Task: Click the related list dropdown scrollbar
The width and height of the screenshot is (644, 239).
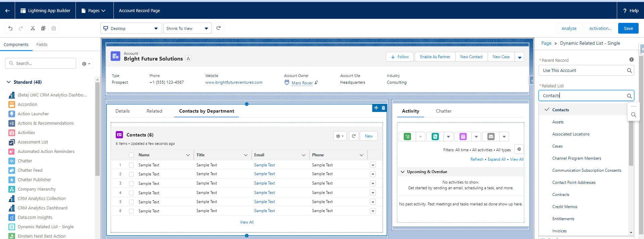Action: [x=631, y=143]
